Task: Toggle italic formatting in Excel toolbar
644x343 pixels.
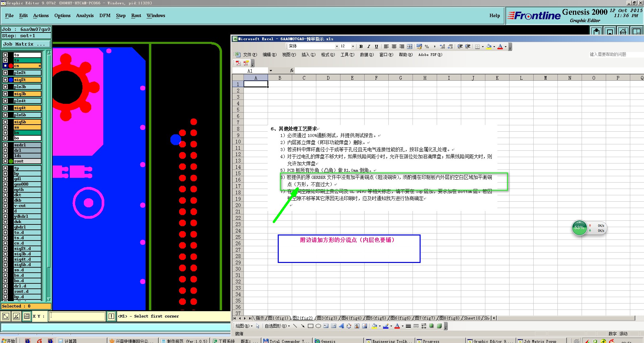Action: (x=369, y=47)
